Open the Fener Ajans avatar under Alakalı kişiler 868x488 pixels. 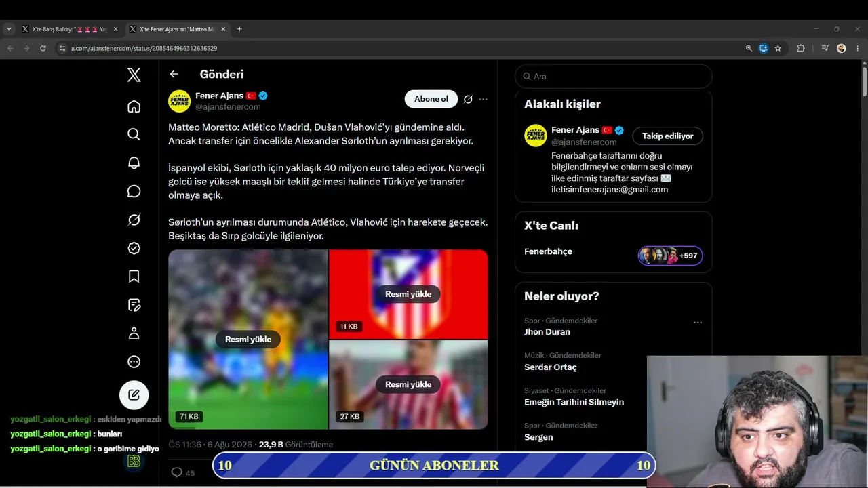click(536, 136)
